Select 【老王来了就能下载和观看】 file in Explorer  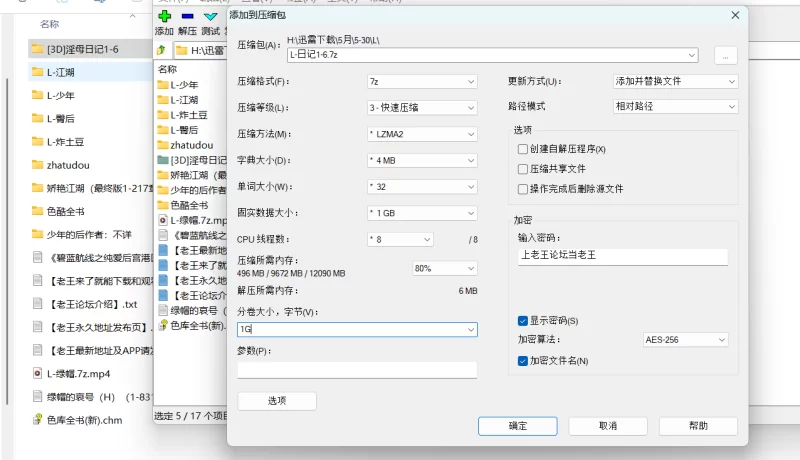tap(91, 280)
